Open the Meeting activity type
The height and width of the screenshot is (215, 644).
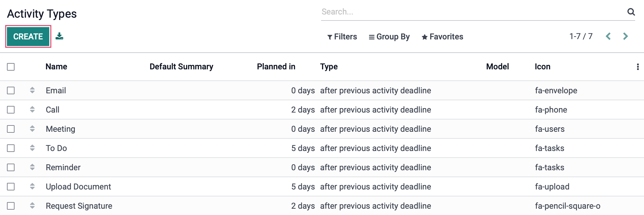(x=61, y=129)
